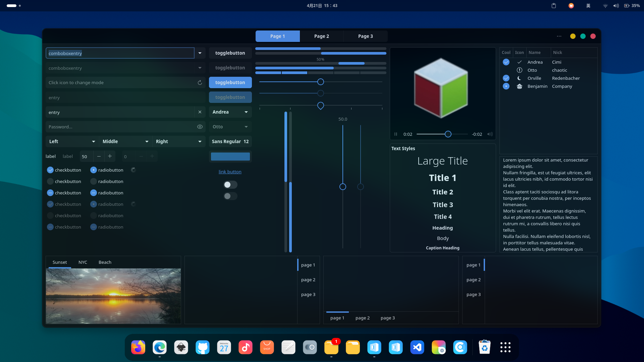Switch to Page 2 tab
The image size is (644, 362).
(x=322, y=36)
